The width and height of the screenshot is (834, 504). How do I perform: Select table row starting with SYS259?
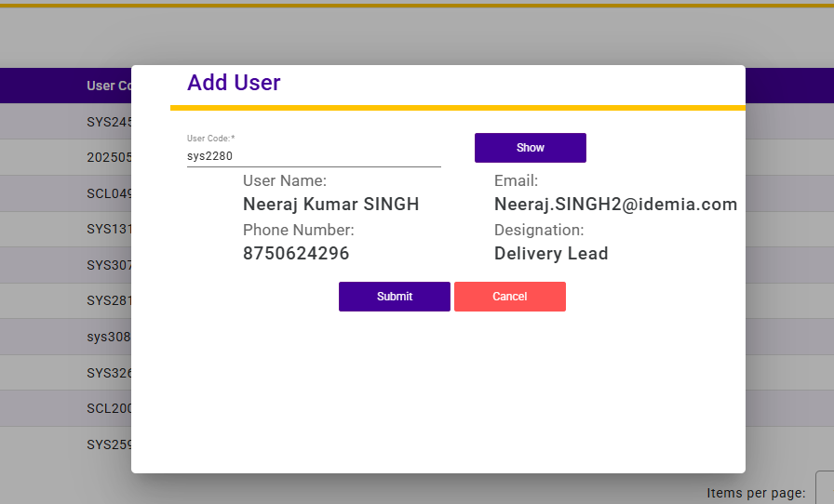click(109, 444)
